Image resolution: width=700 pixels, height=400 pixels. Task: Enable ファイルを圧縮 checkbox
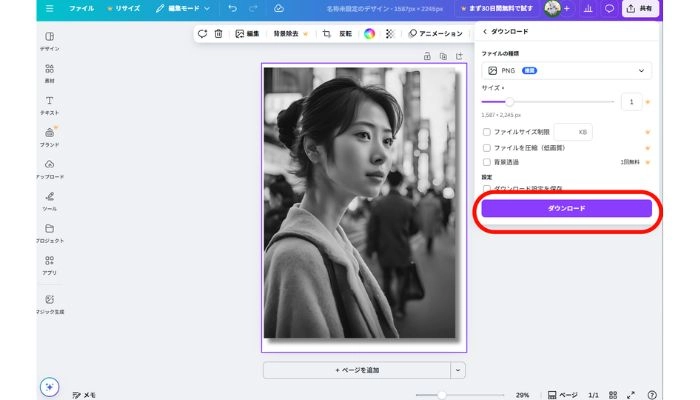pyautogui.click(x=487, y=148)
